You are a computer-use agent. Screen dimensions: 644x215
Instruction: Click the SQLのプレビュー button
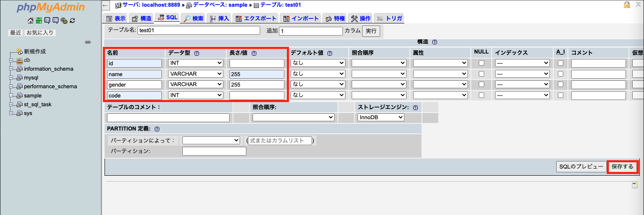click(x=581, y=166)
